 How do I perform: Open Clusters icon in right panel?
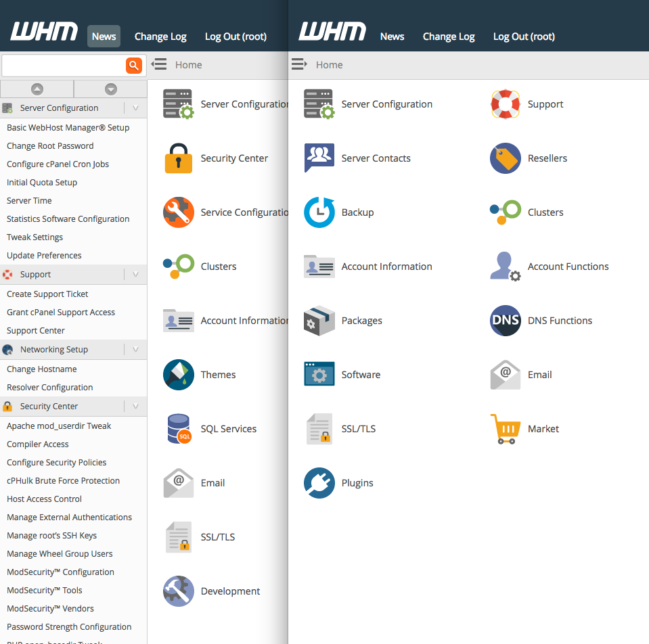[x=506, y=212]
